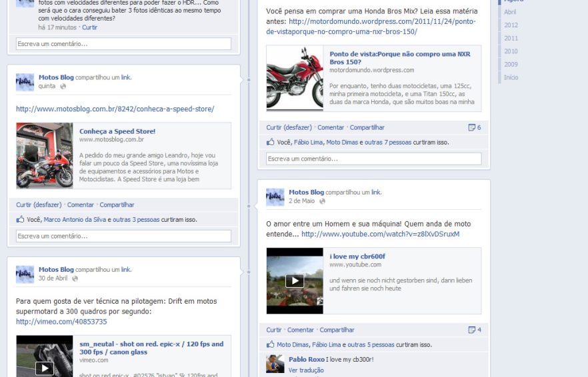
Task: Click the comment field under Speed Store post
Action: [124, 236]
